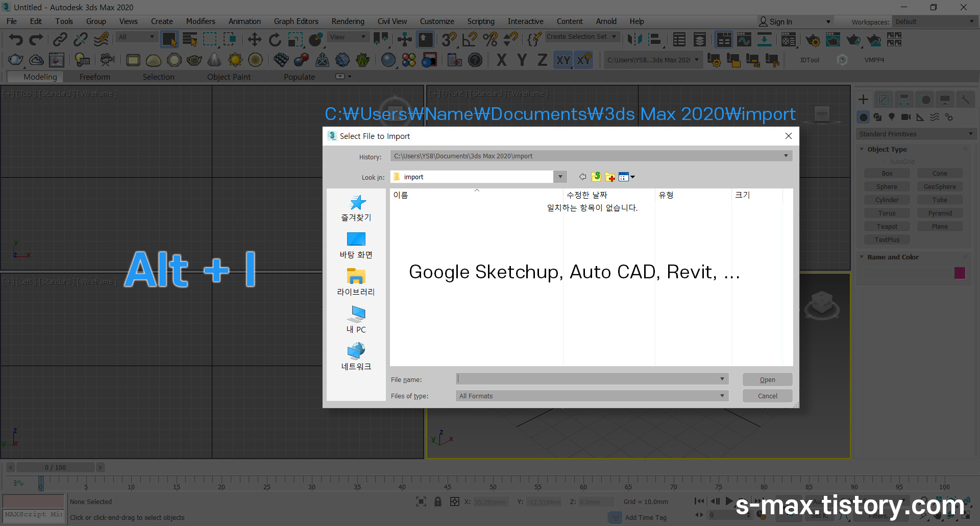Create a new folder icon
The image size is (980, 526).
[x=610, y=177]
